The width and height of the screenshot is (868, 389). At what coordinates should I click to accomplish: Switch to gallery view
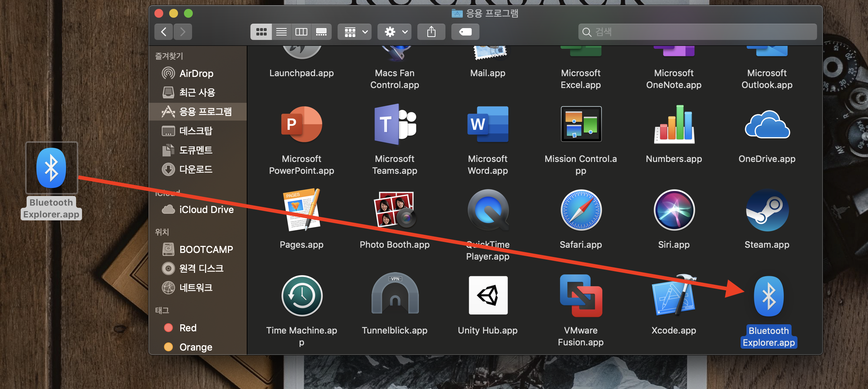[321, 32]
